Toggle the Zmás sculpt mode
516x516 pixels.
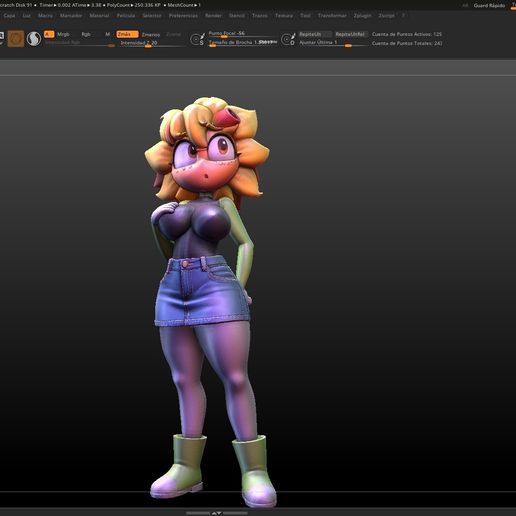coord(127,34)
